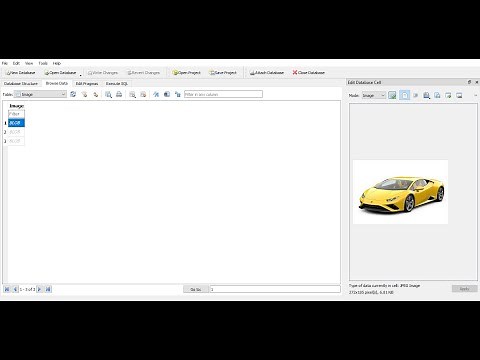Click the edit display format icon
The image size is (480, 360).
[156, 95]
